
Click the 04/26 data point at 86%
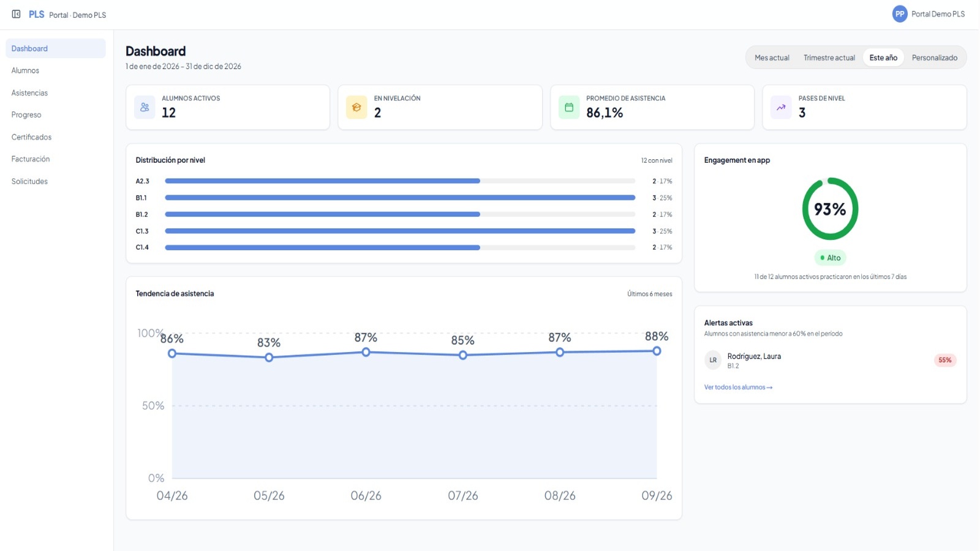[x=172, y=353]
